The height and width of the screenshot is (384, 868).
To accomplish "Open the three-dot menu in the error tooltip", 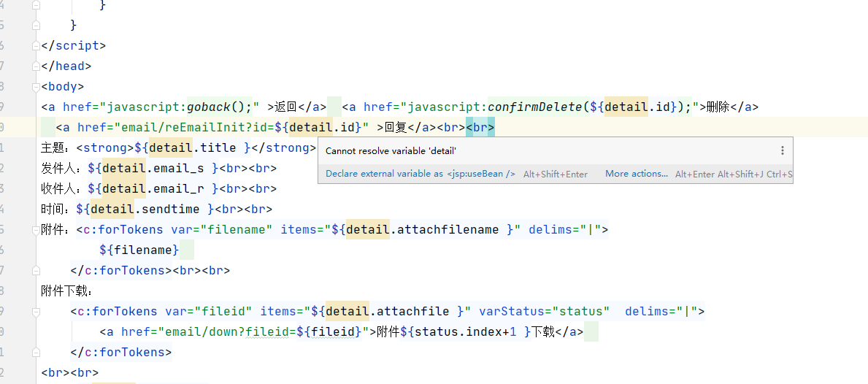I will coord(782,150).
